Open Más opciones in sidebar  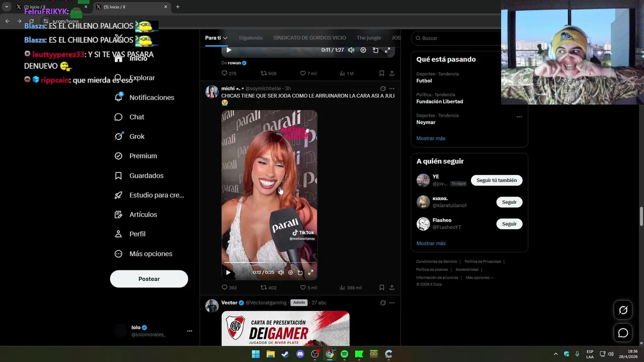click(144, 253)
